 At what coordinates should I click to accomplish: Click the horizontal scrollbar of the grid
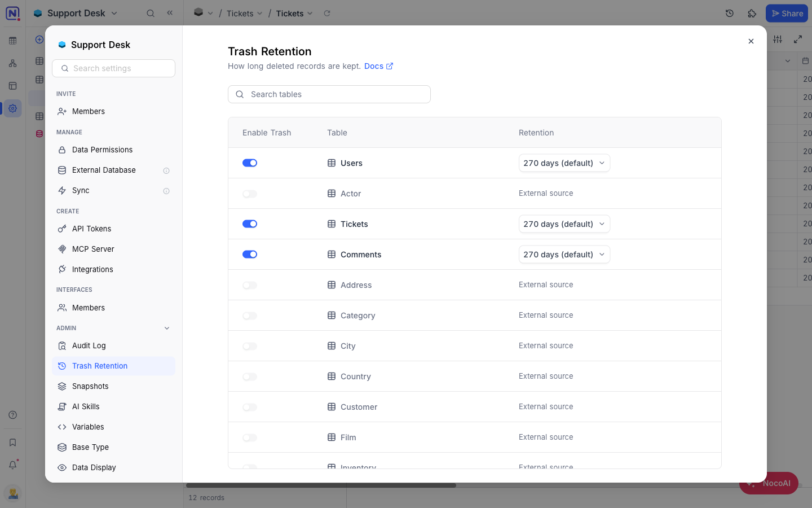click(321, 485)
